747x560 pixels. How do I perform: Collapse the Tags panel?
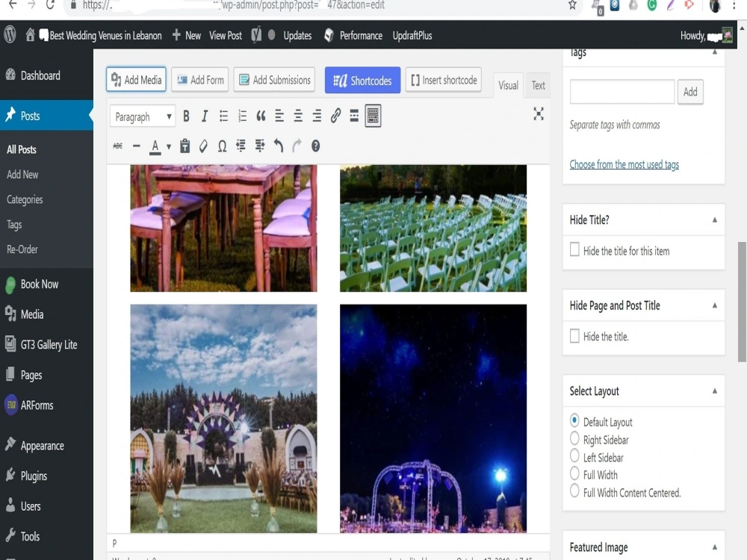[715, 52]
